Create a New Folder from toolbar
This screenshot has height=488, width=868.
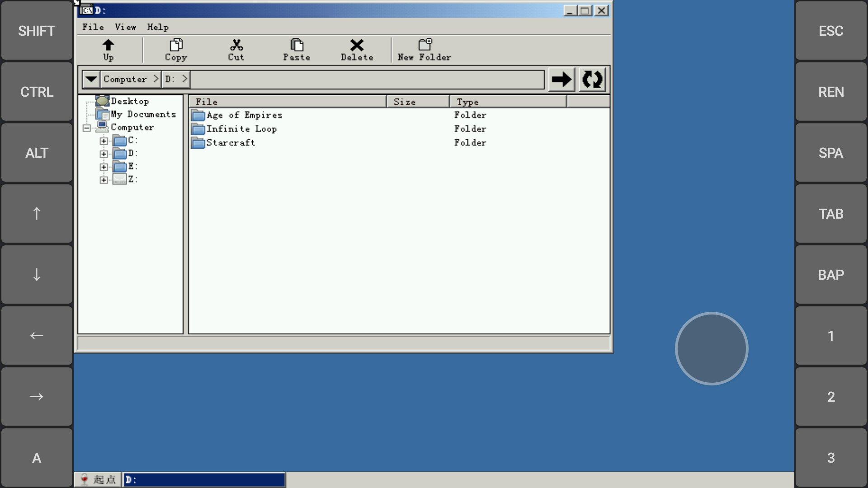(425, 50)
